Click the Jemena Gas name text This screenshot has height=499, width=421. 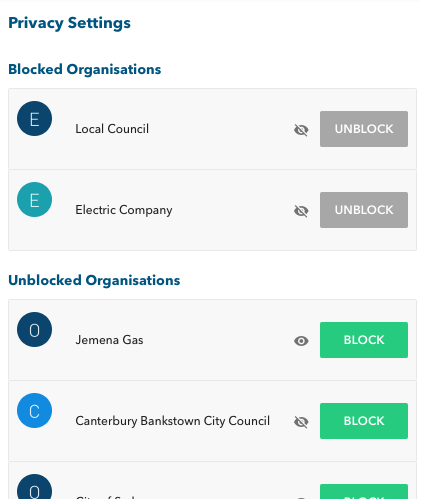click(109, 340)
